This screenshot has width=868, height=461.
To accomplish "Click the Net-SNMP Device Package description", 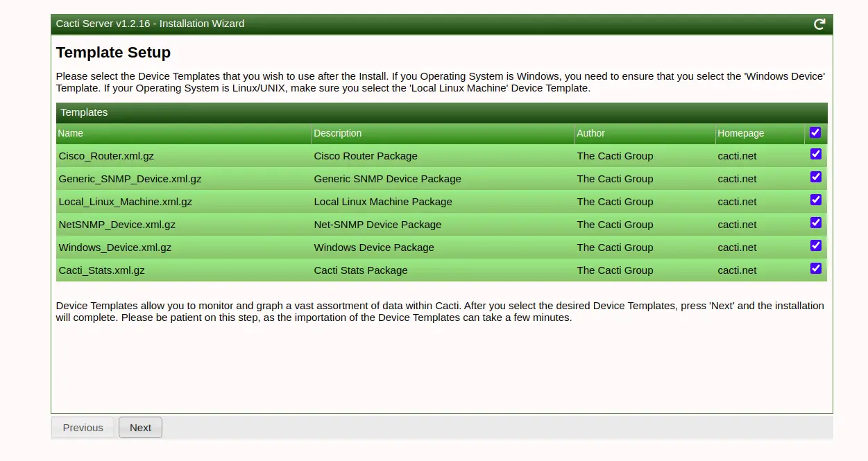I will click(x=377, y=225).
